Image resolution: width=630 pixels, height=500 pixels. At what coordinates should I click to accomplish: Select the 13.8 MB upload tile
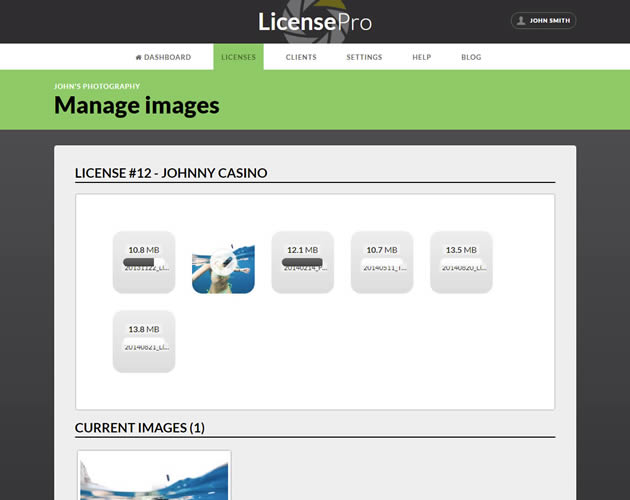coord(144,341)
